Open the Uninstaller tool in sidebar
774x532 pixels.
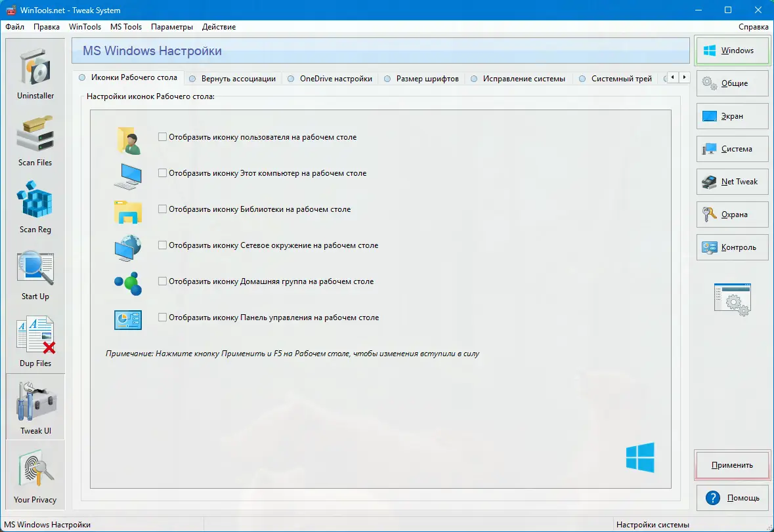[35, 73]
